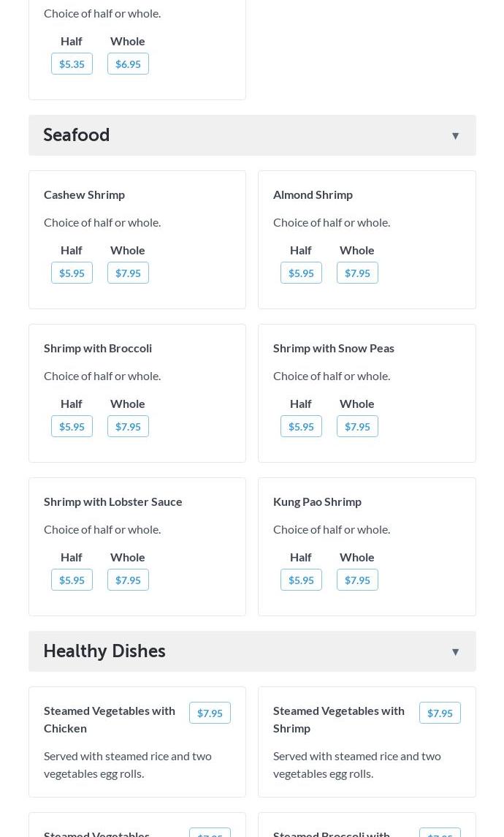Click the $6.95 whole price button
Screen dimensions: 504x837
[128, 64]
